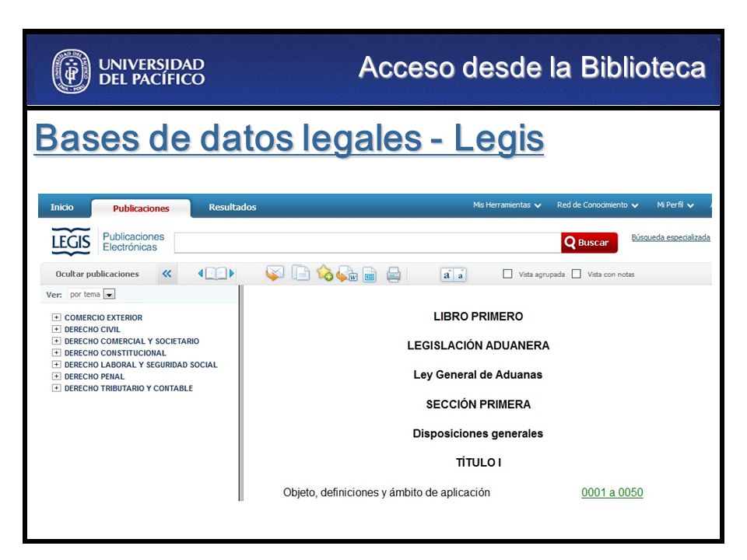The height and width of the screenshot is (560, 747).
Task: Expand DERECHO LABORAL Y SEGURIDAD SOCIAL node
Action: tap(56, 364)
